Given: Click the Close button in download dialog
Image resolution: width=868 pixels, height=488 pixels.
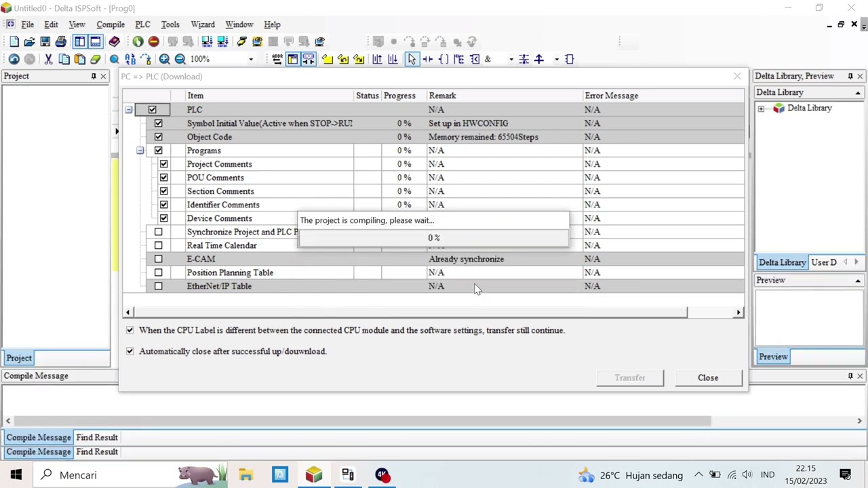Looking at the screenshot, I should [x=708, y=378].
